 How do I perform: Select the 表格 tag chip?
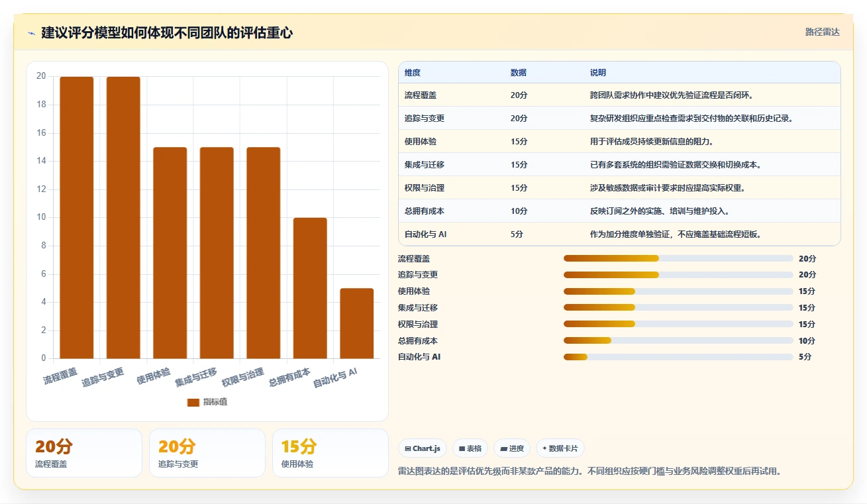(x=470, y=448)
